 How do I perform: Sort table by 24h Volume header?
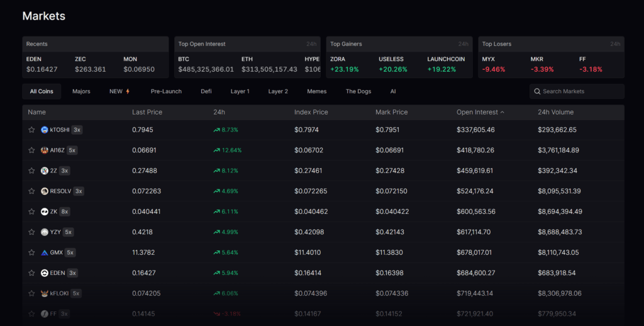(x=555, y=112)
